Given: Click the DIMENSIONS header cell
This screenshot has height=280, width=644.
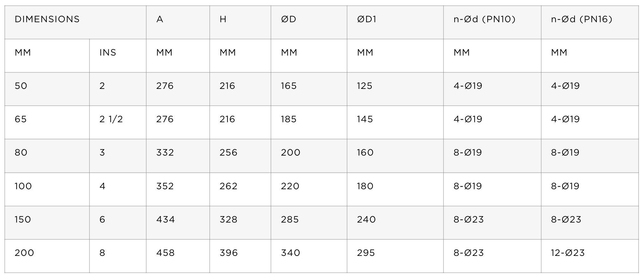Looking at the screenshot, I should pos(76,23).
